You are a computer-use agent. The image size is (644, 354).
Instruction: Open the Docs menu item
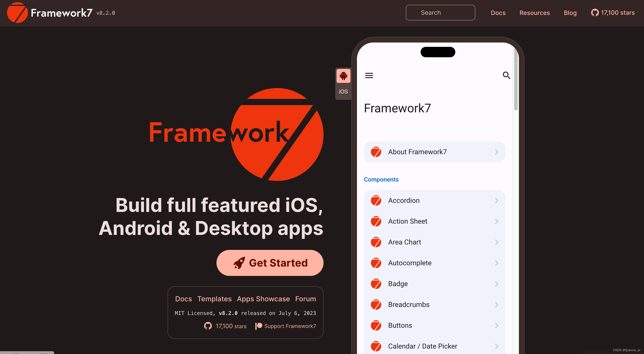498,12
